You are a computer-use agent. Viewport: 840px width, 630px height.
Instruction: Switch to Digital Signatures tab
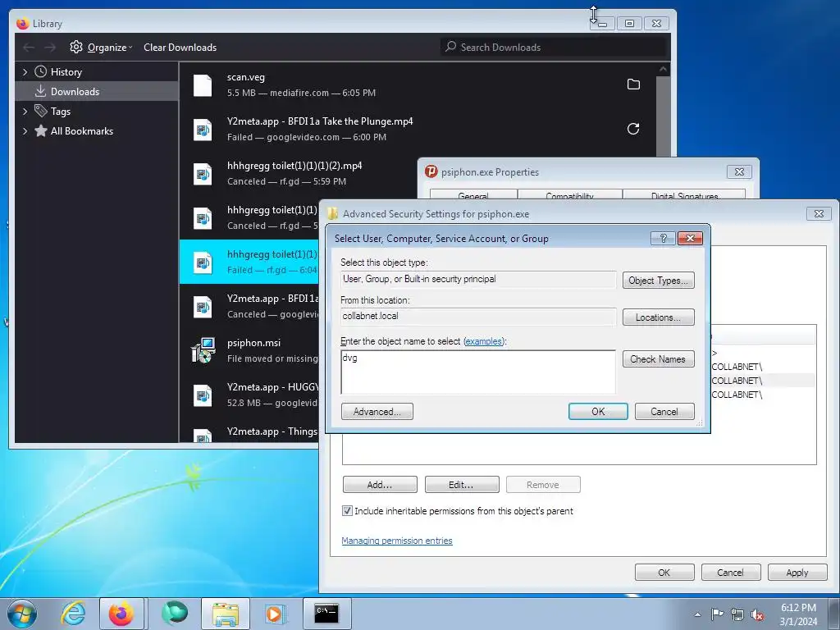click(684, 194)
